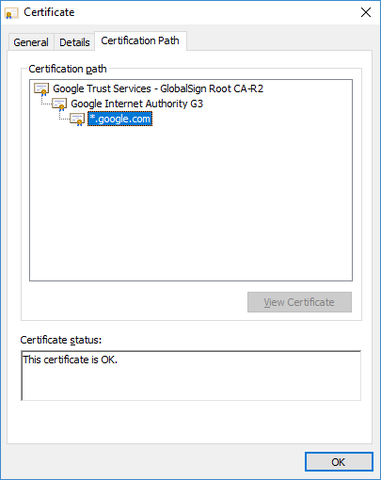Click the Certificate window title icon
The width and height of the screenshot is (381, 480).
pos(12,13)
